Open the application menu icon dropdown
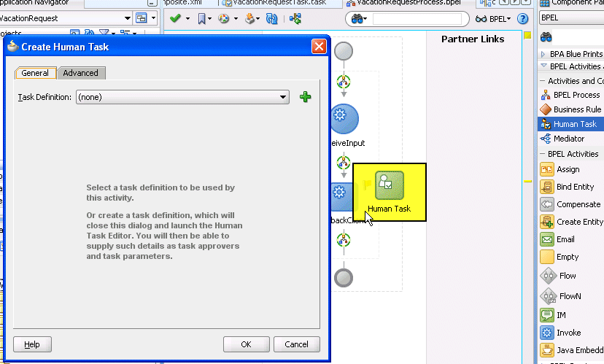604x364 pixels. point(153,18)
